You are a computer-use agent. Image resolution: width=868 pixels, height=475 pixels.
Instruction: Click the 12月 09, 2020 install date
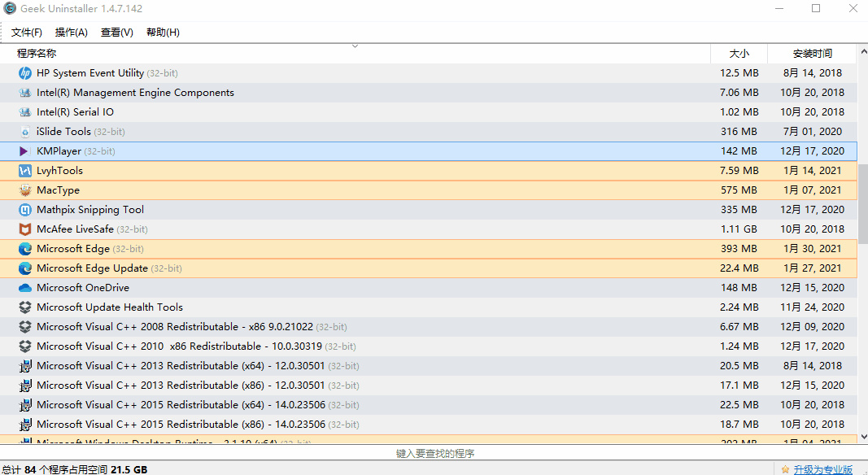(x=812, y=327)
